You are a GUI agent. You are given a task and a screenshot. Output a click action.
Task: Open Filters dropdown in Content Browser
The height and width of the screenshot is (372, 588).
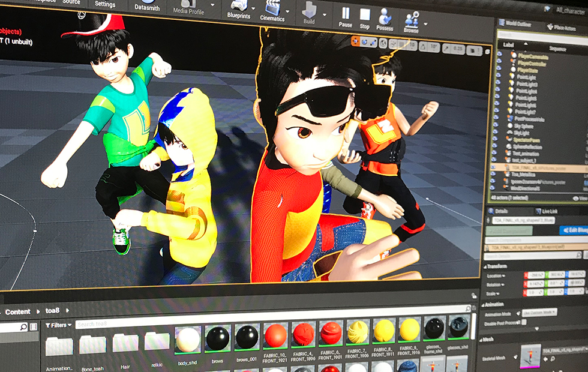pos(59,325)
